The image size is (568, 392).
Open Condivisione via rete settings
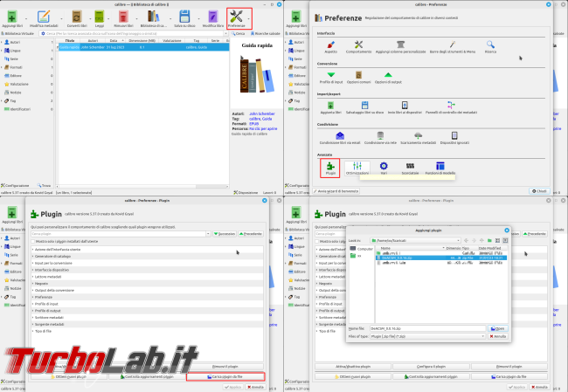tap(380, 138)
